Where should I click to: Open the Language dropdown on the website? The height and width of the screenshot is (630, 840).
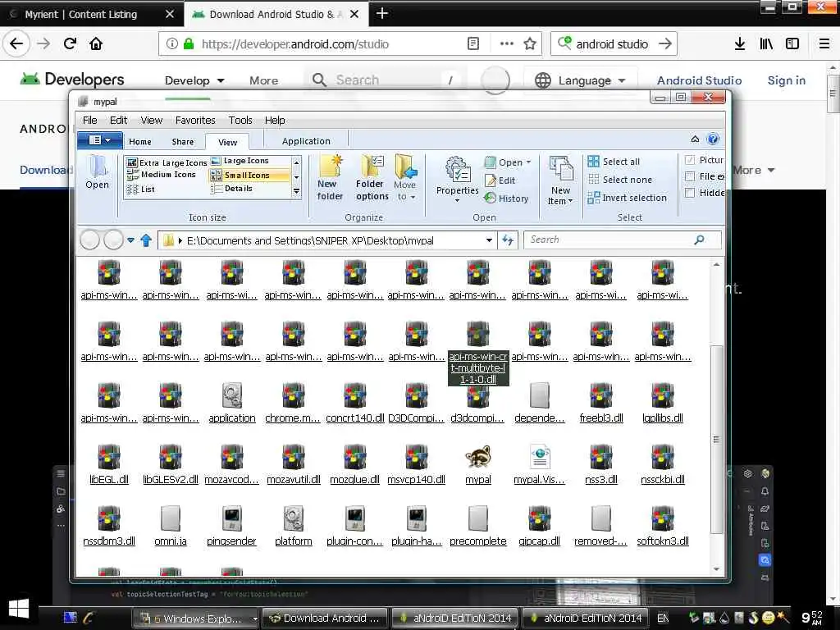pos(581,80)
